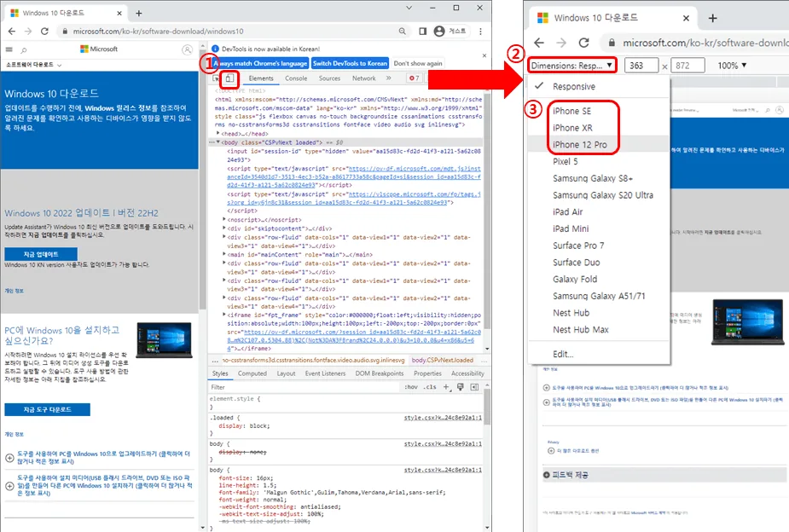Click the reload icon in the left Chrome window
This screenshot has height=532, width=789.
click(44, 32)
